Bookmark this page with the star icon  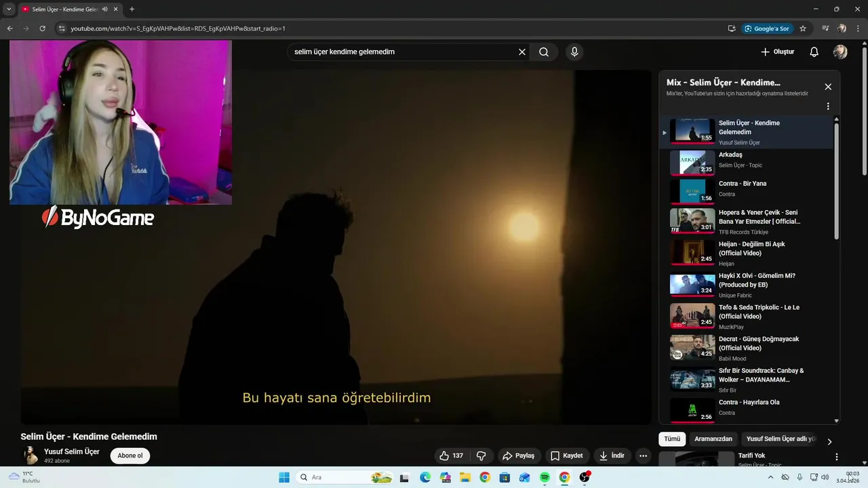click(803, 28)
